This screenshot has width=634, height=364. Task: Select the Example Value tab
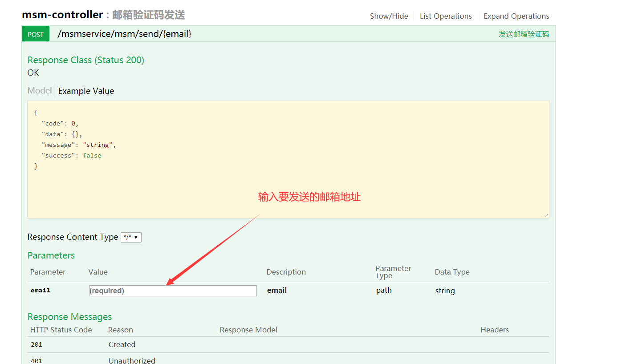86,91
